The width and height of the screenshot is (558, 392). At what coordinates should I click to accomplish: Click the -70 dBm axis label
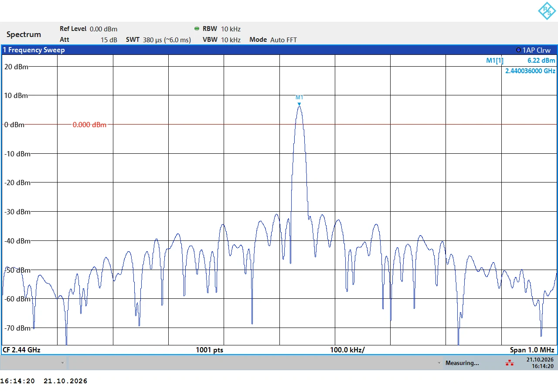point(17,328)
